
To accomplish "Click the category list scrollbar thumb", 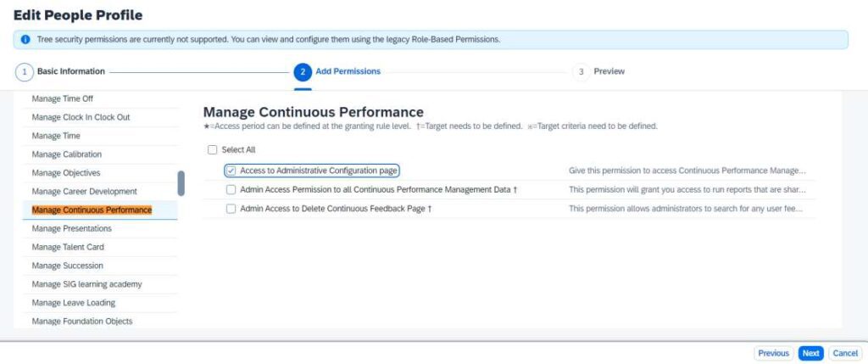I will point(181,183).
